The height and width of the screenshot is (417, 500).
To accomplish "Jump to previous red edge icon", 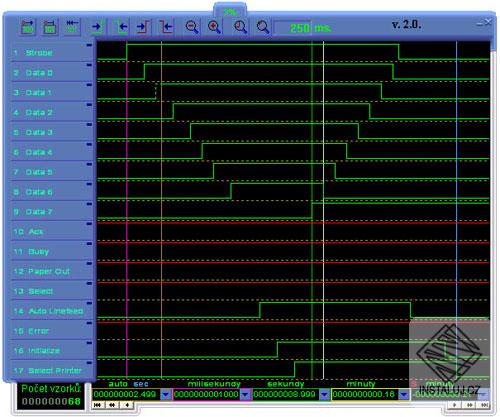I will click(166, 27).
